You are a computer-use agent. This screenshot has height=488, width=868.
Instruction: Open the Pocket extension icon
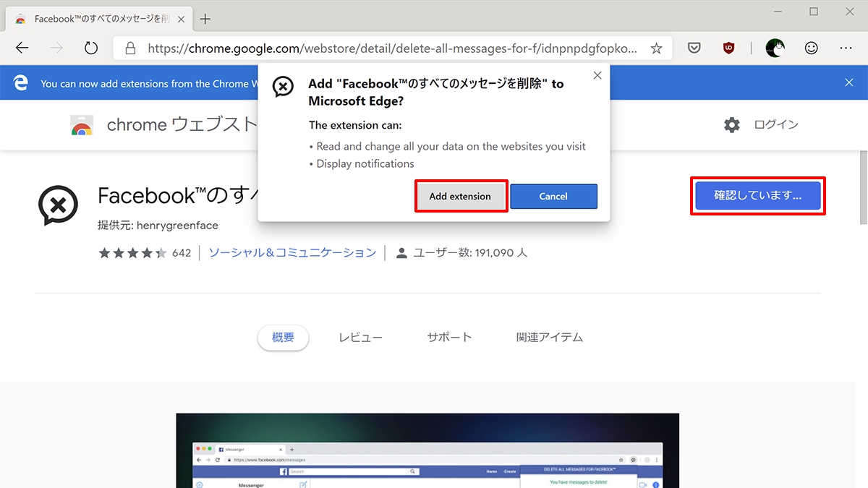[x=694, y=48]
